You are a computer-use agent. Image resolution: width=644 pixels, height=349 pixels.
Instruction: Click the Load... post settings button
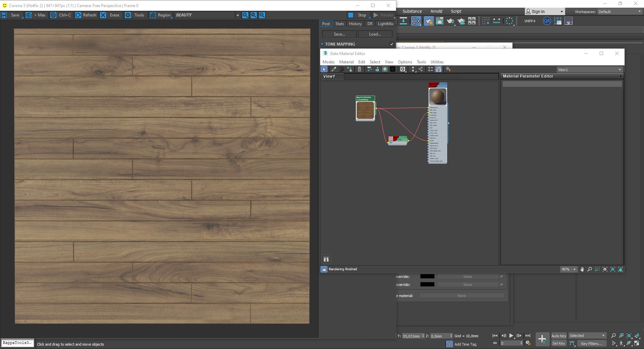pyautogui.click(x=375, y=34)
